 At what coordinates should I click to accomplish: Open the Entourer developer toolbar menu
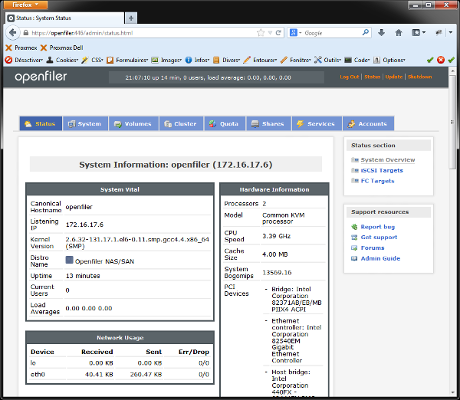click(x=260, y=60)
